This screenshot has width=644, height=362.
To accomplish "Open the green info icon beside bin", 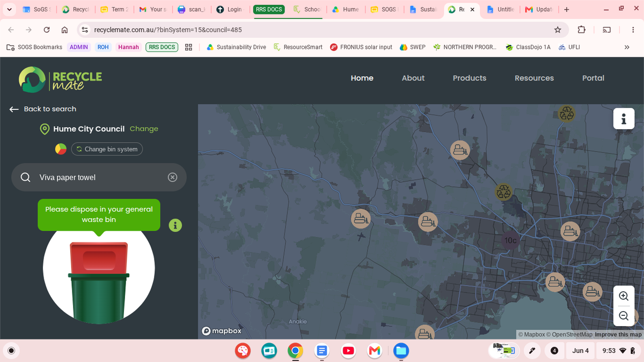I will click(175, 225).
